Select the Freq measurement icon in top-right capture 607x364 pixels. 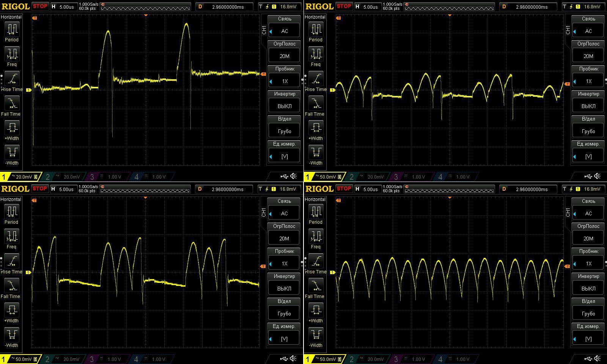click(x=316, y=54)
